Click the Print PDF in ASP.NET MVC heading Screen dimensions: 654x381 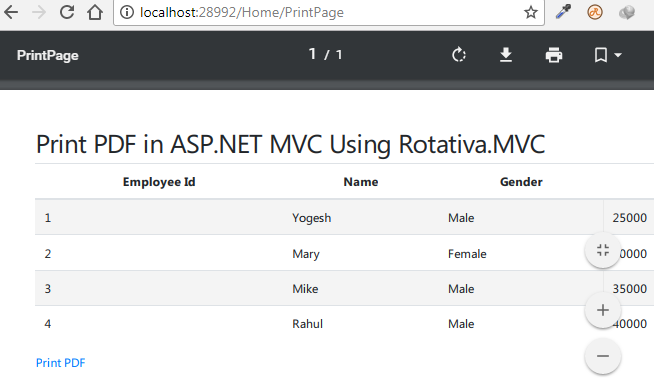click(x=290, y=145)
